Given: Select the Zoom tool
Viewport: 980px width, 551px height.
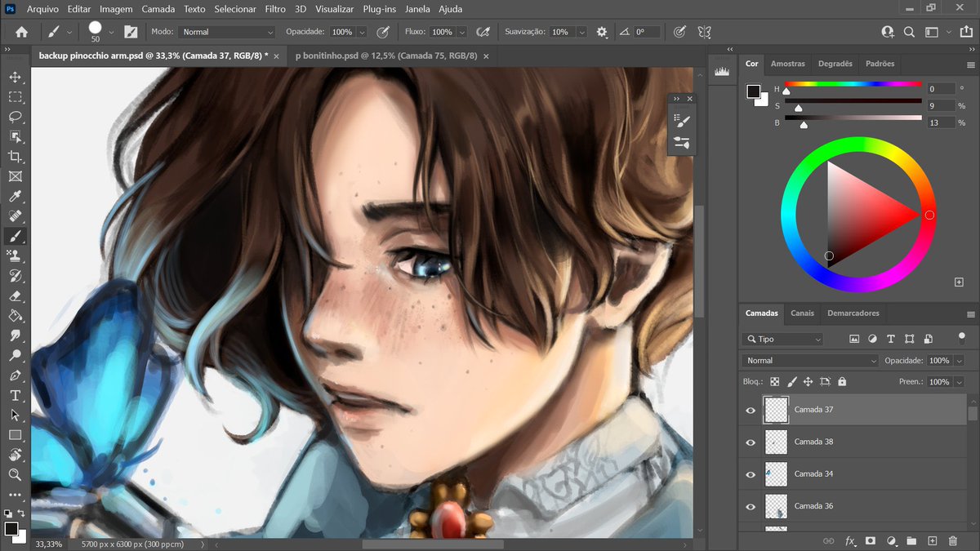Looking at the screenshot, I should [15, 474].
